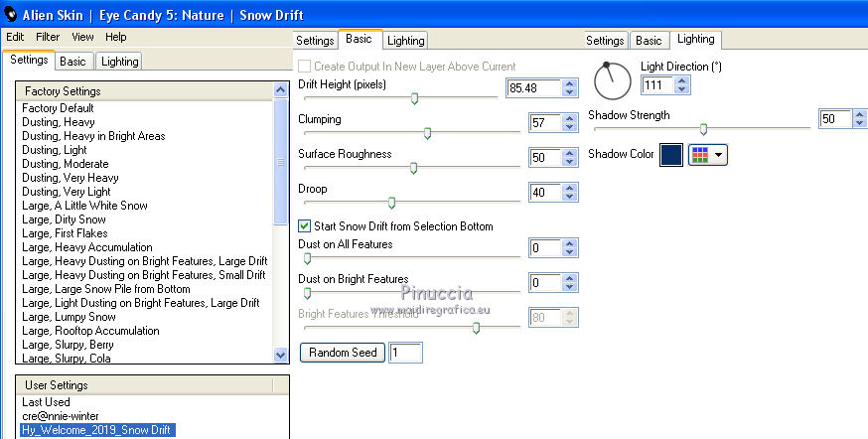Select Settings tab in the left panel
The width and height of the screenshot is (868, 439).
(29, 60)
